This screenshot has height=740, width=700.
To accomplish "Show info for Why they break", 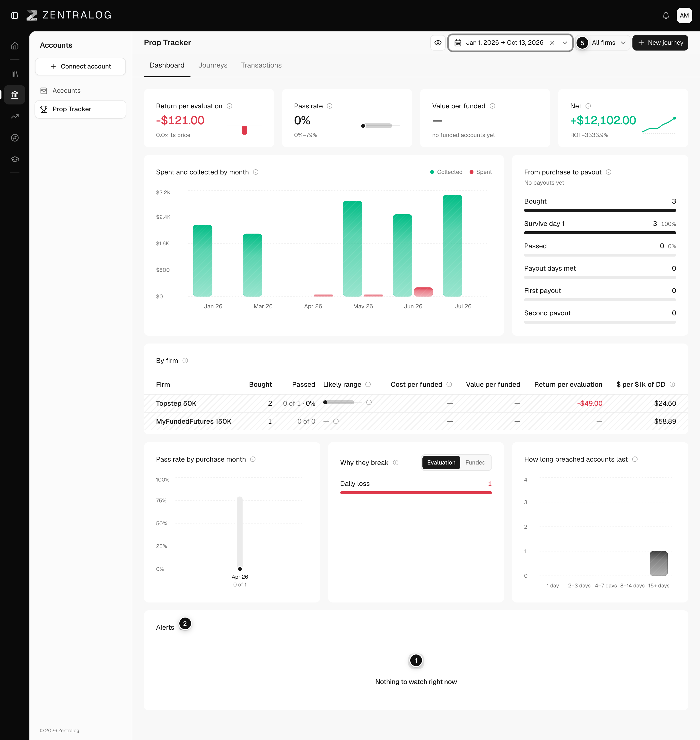I will click(395, 463).
